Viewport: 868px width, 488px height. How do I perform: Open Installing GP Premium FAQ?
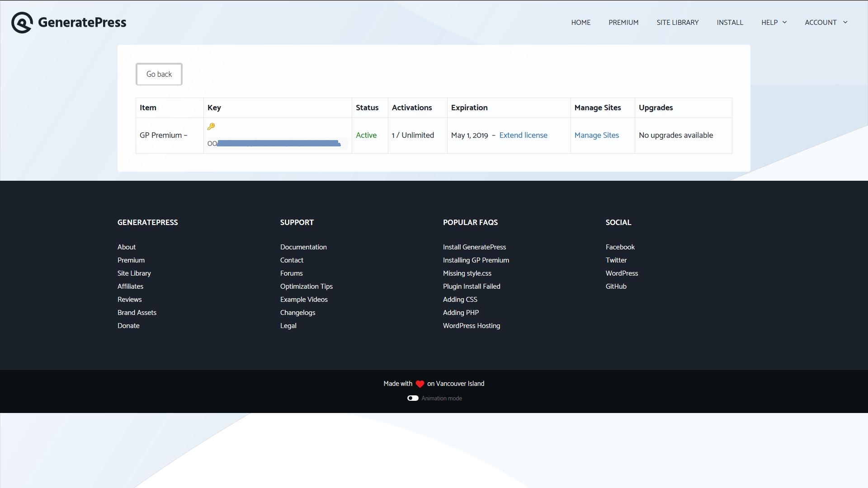[x=476, y=260]
